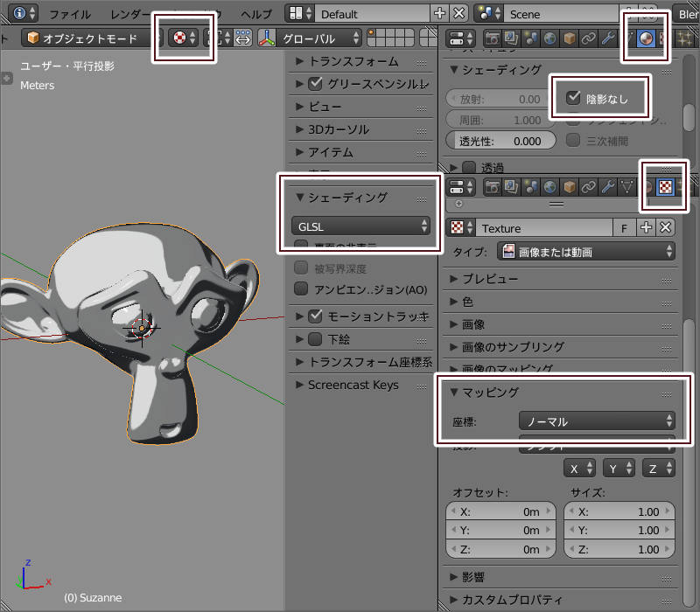Open World tab in upper properties editor
Viewport: 700px width, 612px height.
pos(549,38)
